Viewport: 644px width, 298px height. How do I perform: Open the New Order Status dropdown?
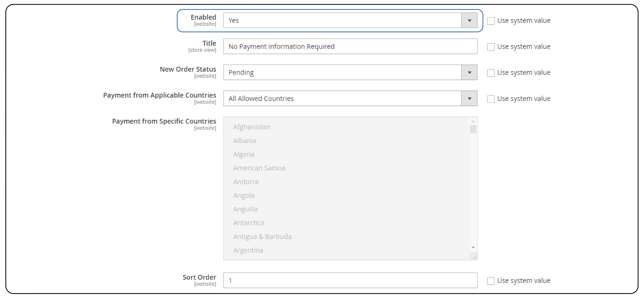point(350,72)
